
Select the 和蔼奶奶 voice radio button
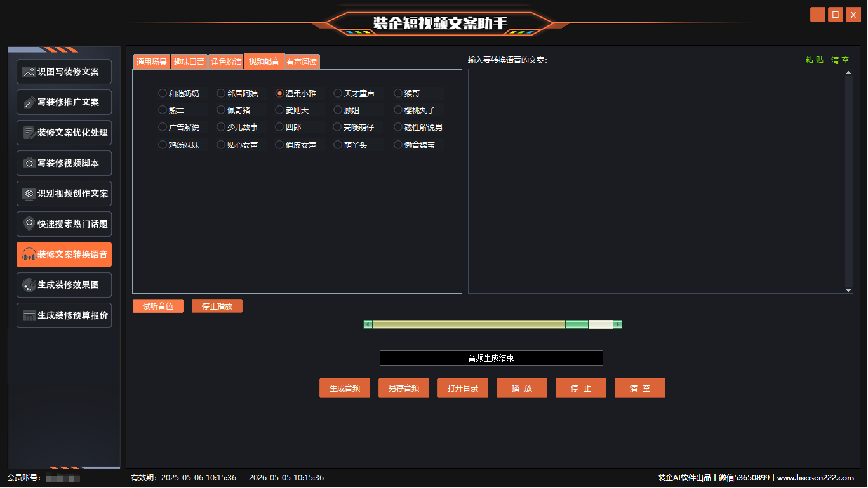tap(163, 93)
